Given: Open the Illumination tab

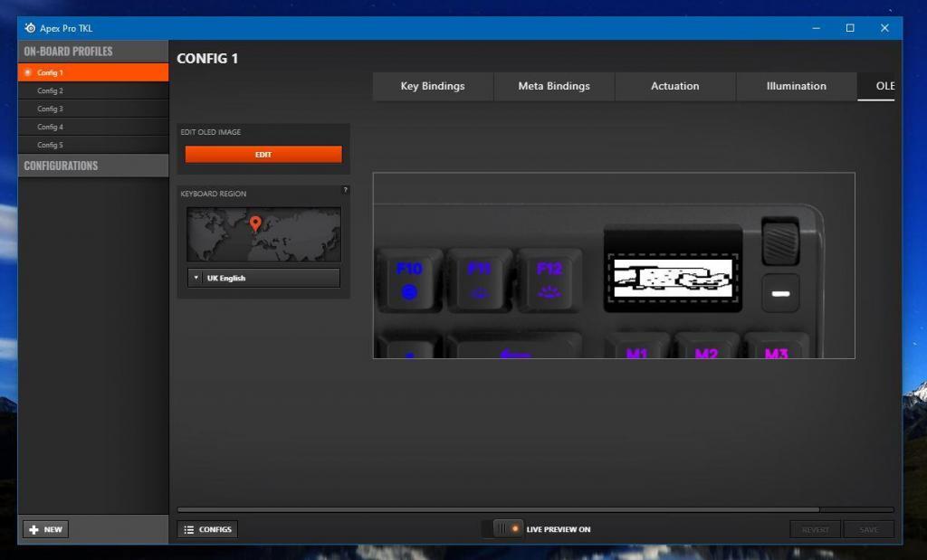Looking at the screenshot, I should point(796,86).
